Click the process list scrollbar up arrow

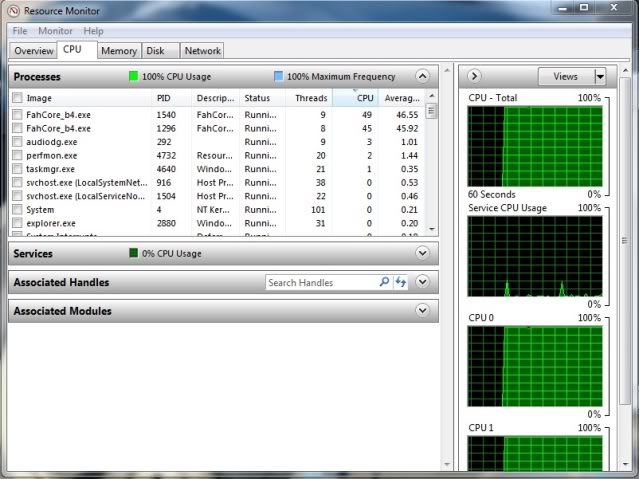tap(432, 96)
